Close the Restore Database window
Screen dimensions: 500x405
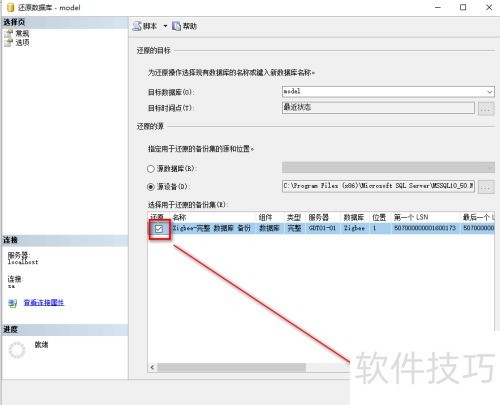489,7
